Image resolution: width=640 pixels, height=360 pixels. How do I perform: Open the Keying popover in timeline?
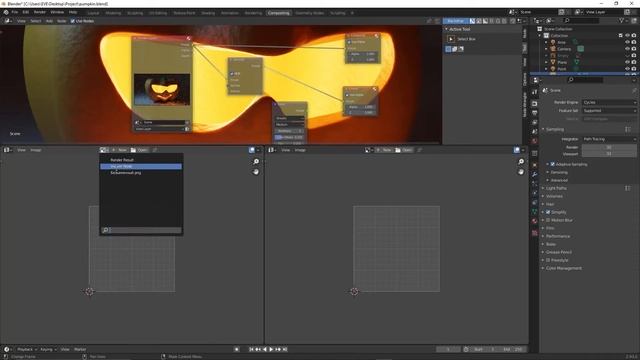[48, 349]
